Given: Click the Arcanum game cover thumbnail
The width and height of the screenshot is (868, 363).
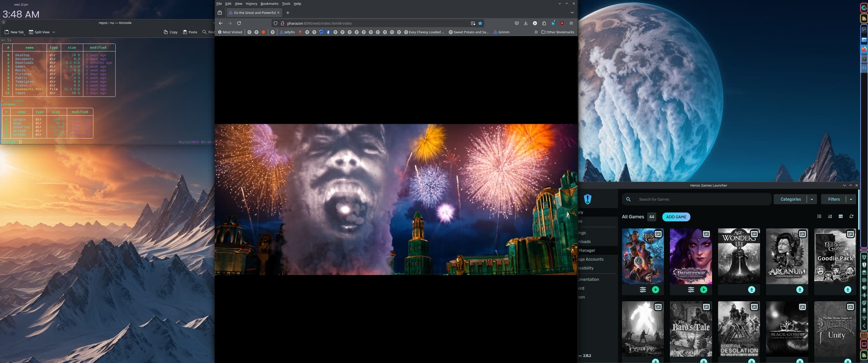Looking at the screenshot, I should pyautogui.click(x=787, y=256).
